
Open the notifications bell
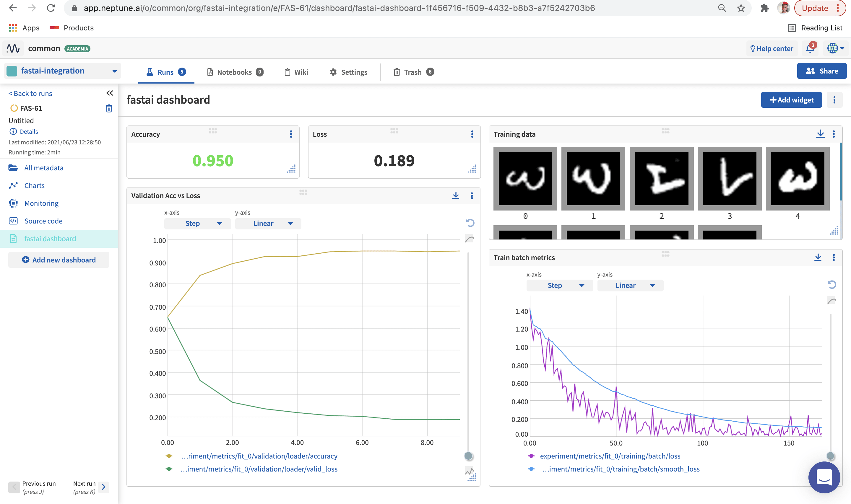[810, 48]
